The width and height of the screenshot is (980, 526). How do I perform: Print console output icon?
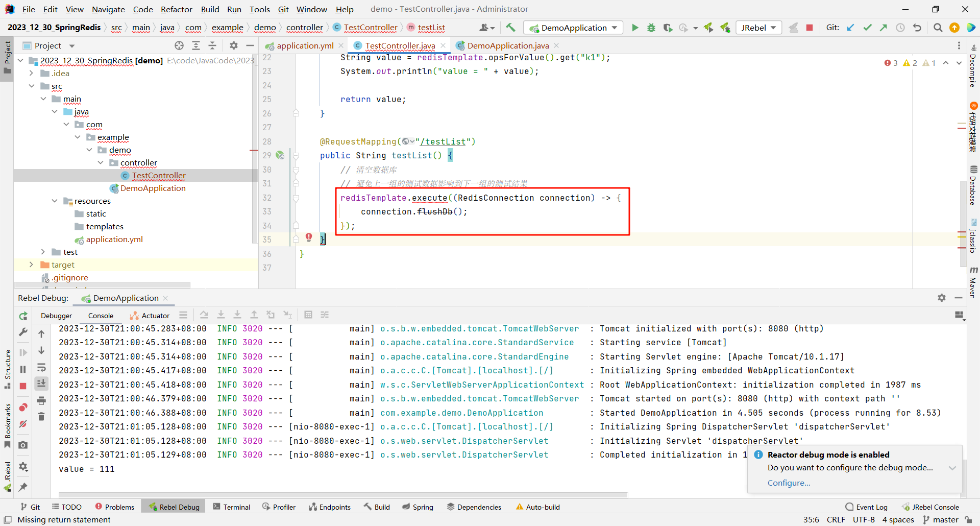tap(41, 400)
